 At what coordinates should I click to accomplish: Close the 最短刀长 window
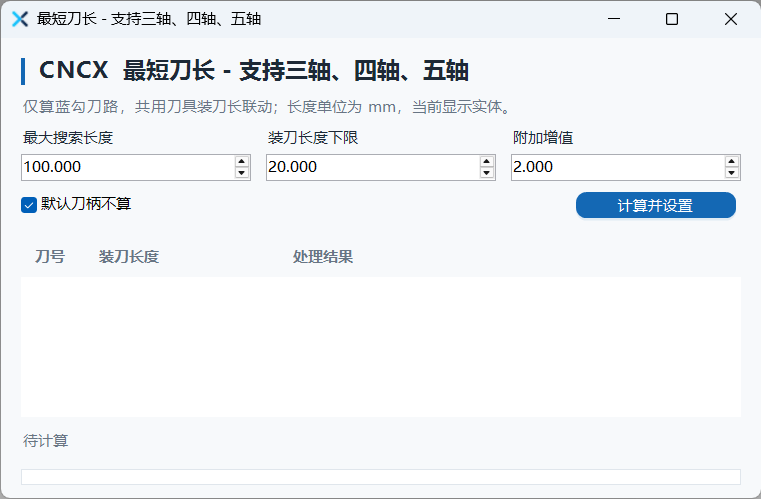pyautogui.click(x=730, y=19)
